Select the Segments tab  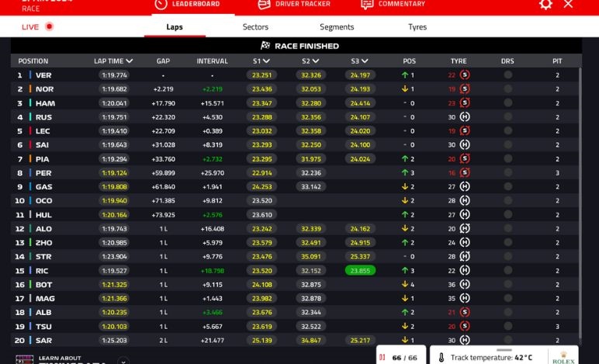point(337,27)
